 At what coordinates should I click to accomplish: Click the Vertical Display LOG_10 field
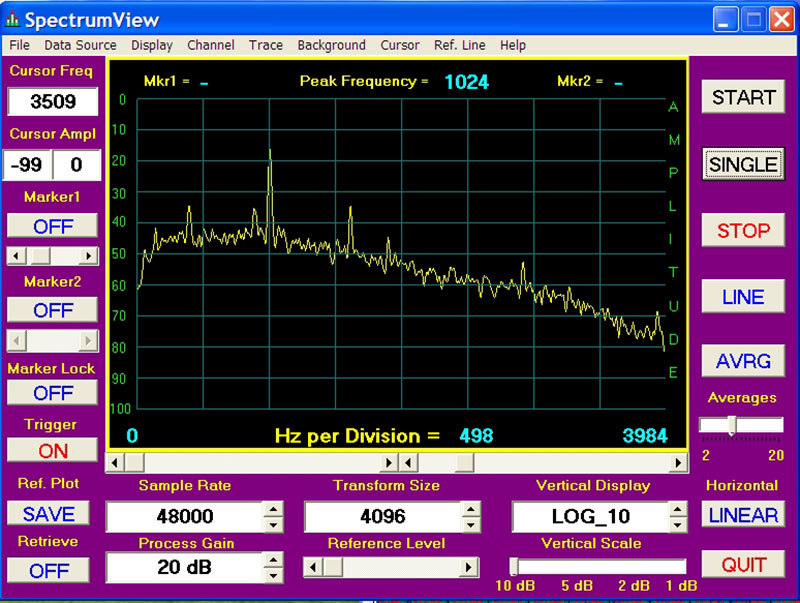(x=590, y=516)
